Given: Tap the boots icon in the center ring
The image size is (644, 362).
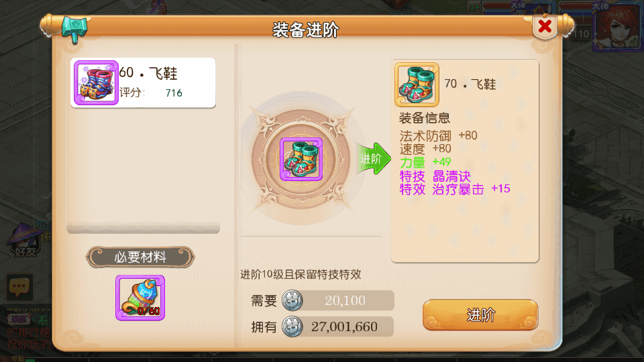Looking at the screenshot, I should (301, 160).
